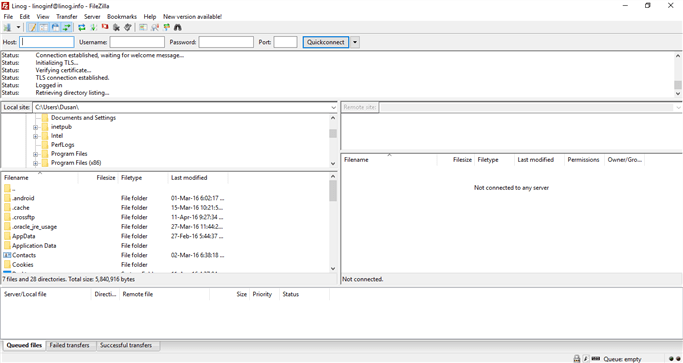The height and width of the screenshot is (363, 683).
Task: Reconnect to the last used server
Action: point(128,27)
